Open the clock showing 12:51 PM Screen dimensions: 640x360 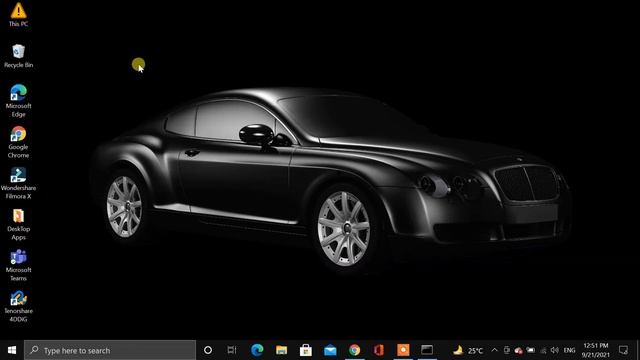596,350
